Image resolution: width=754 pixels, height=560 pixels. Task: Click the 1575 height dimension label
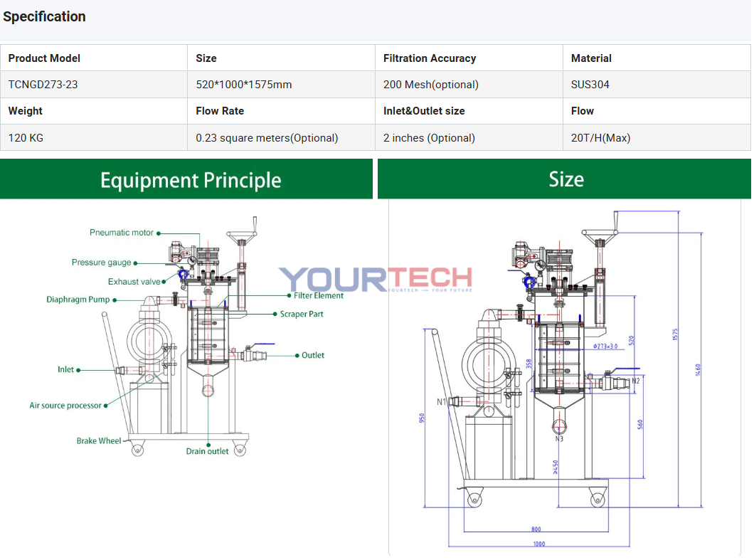pyautogui.click(x=675, y=334)
